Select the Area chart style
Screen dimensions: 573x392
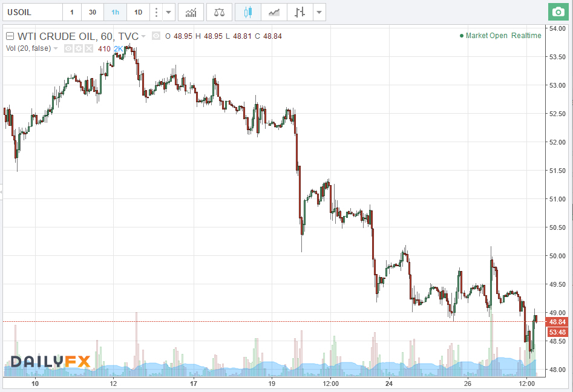point(274,13)
